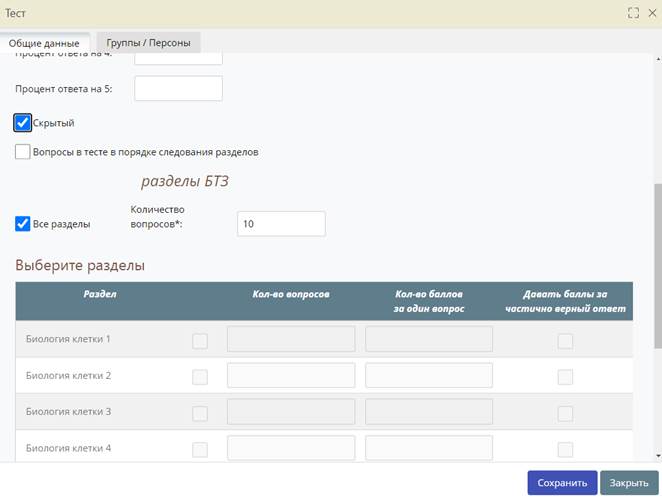Select checkbox for Биология клетки 1 section

pyautogui.click(x=200, y=341)
